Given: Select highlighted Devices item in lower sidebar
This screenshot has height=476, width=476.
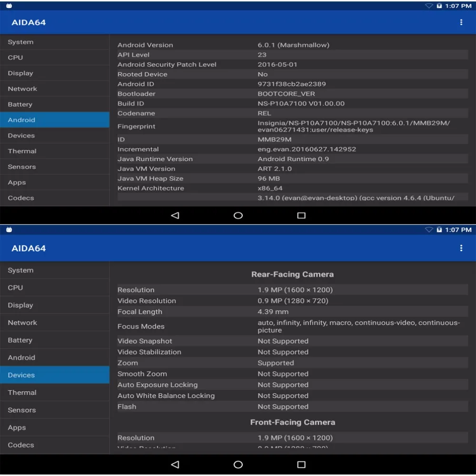Looking at the screenshot, I should point(55,375).
